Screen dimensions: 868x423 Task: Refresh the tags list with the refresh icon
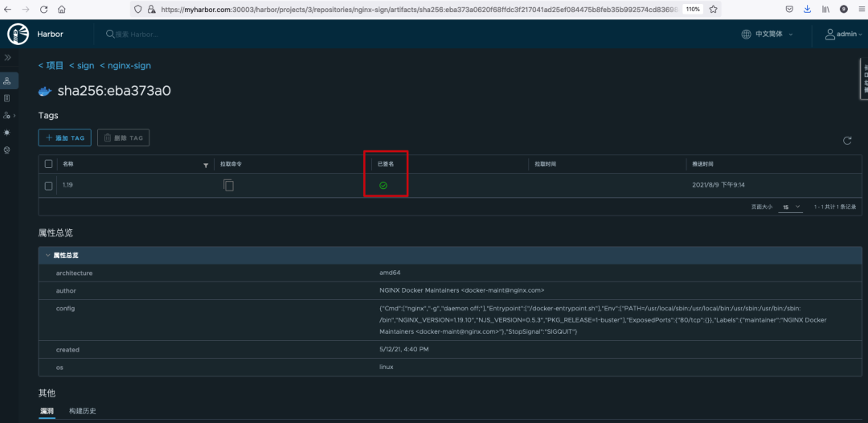(847, 141)
